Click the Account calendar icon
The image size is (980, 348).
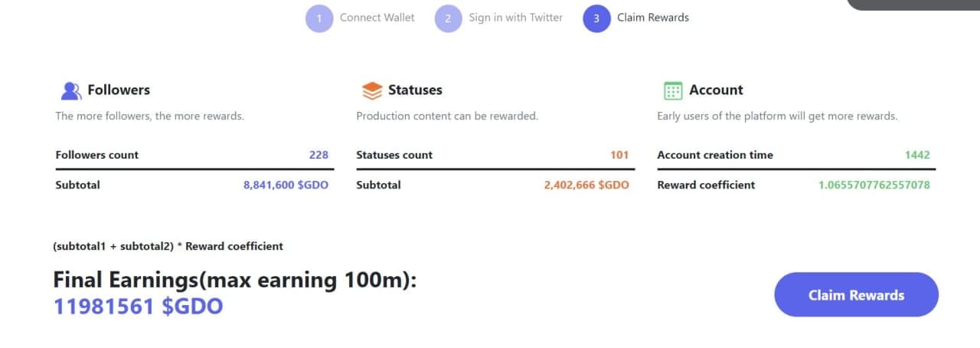[x=672, y=91]
